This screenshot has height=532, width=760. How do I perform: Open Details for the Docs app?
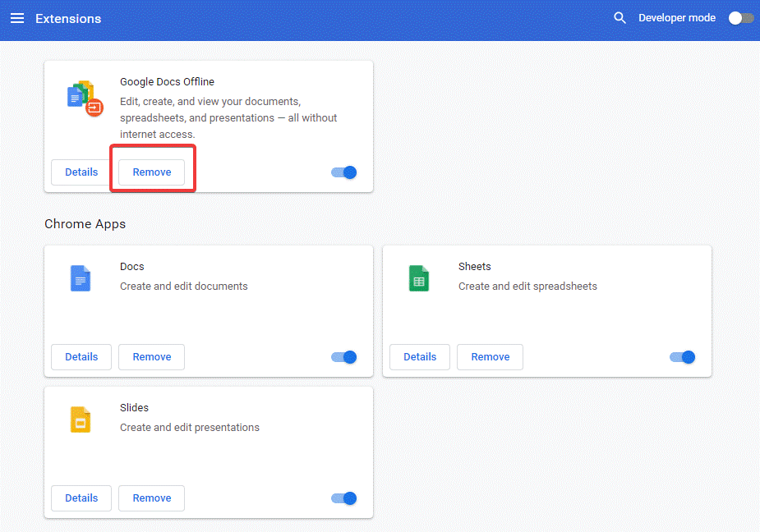click(x=81, y=357)
